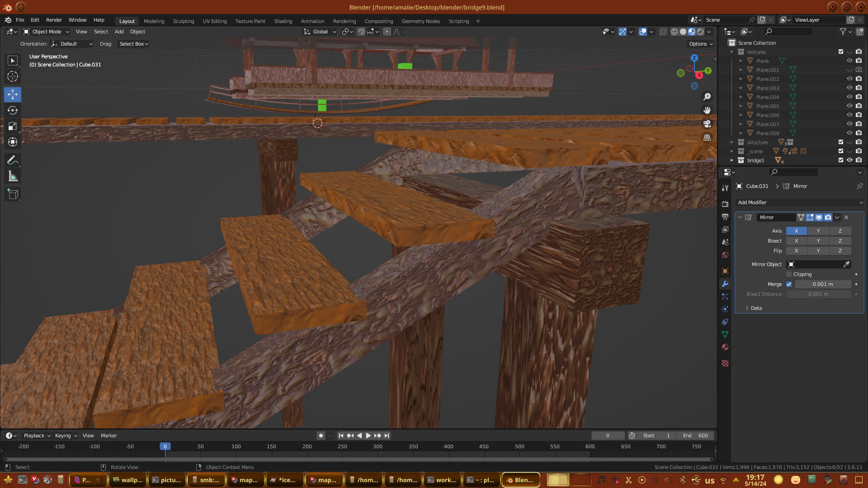Hide Plane.003 with its eye icon
Viewport: 868px width, 488px height.
click(x=849, y=88)
